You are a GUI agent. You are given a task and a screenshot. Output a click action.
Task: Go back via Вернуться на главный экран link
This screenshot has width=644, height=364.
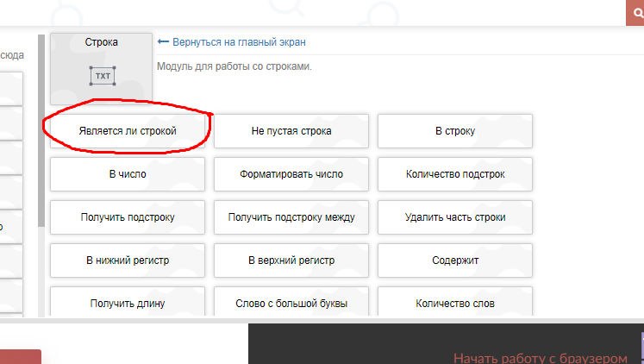point(231,41)
